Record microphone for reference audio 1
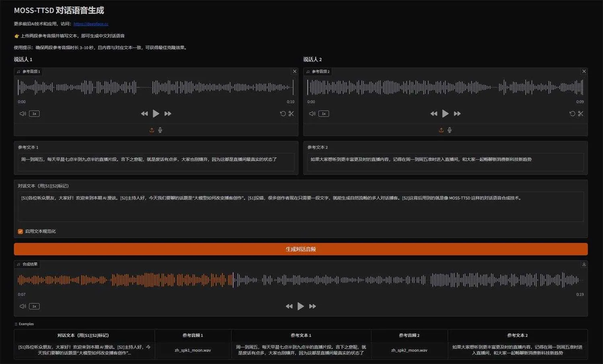 [160, 130]
